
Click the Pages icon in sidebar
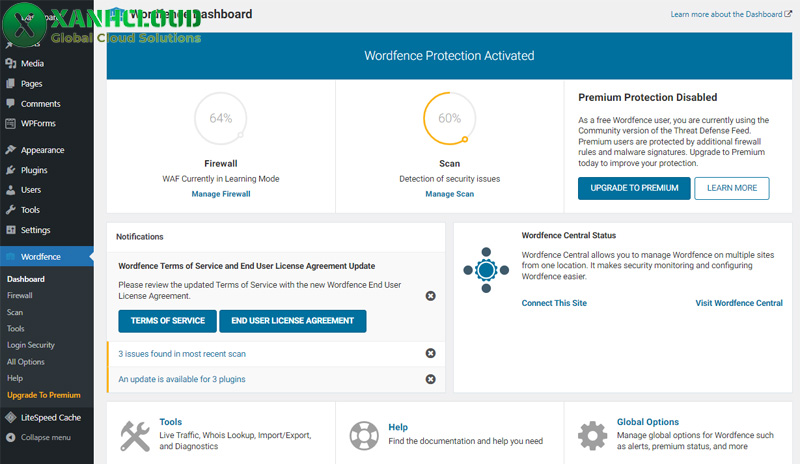coord(11,84)
